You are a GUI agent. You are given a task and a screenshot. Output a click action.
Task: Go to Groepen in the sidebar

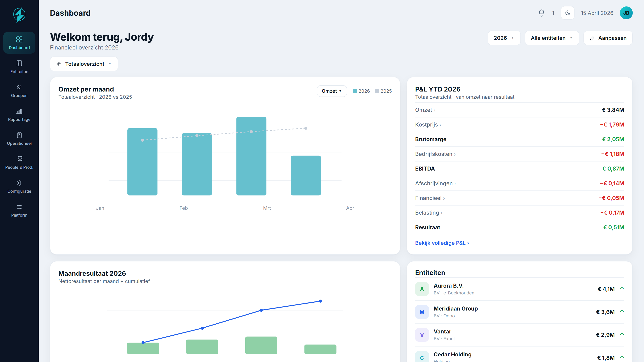[19, 91]
